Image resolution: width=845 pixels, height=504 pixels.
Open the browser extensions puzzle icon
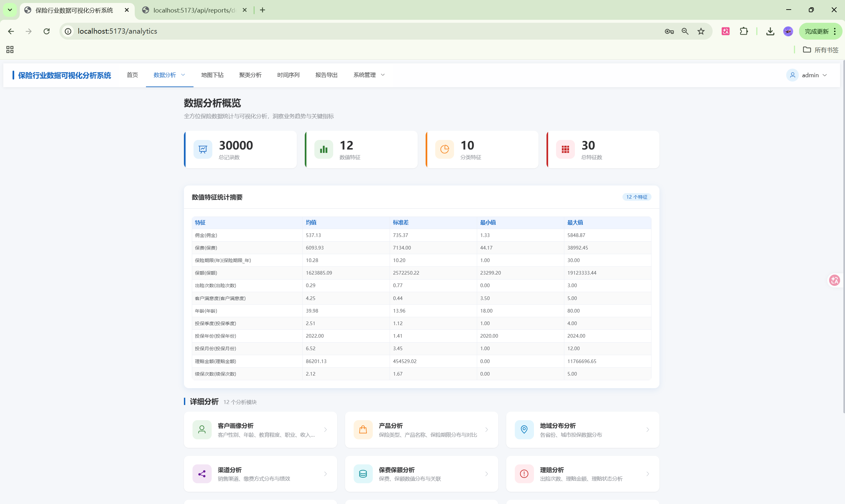[744, 31]
